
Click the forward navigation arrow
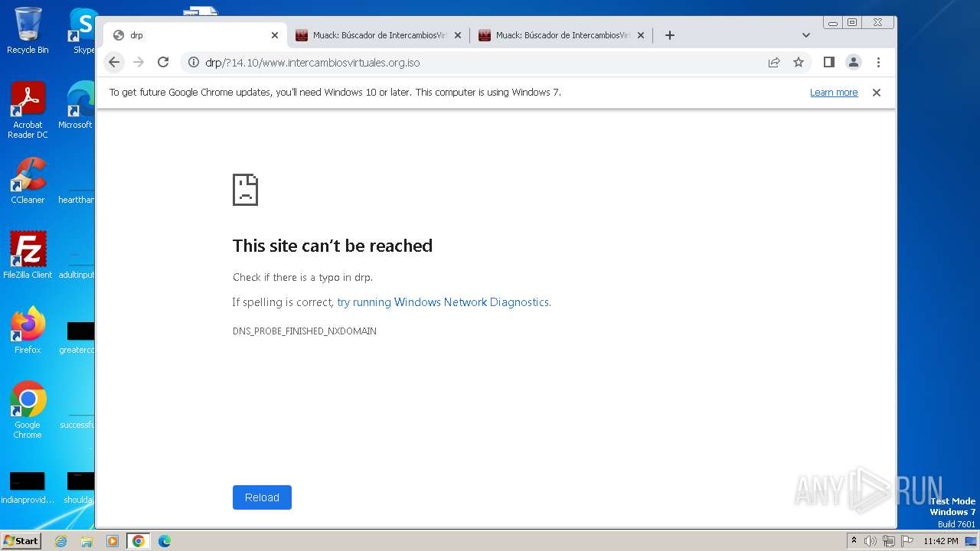(x=139, y=62)
